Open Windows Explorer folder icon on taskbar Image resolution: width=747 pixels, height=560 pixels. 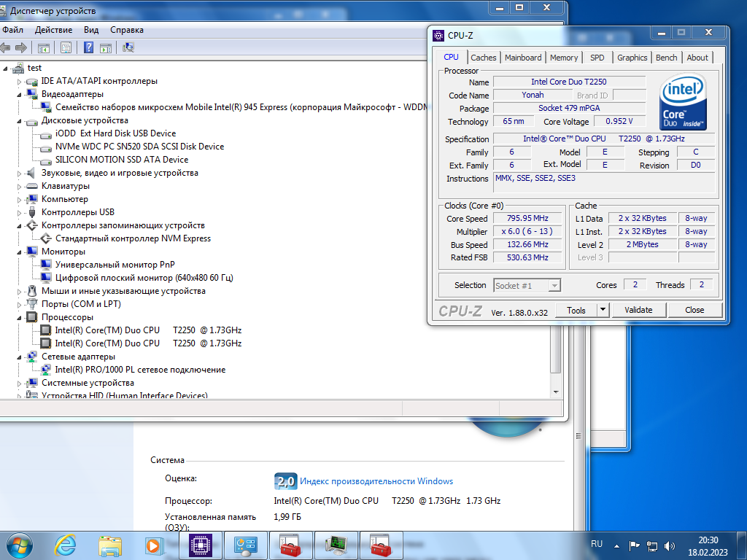(x=110, y=545)
